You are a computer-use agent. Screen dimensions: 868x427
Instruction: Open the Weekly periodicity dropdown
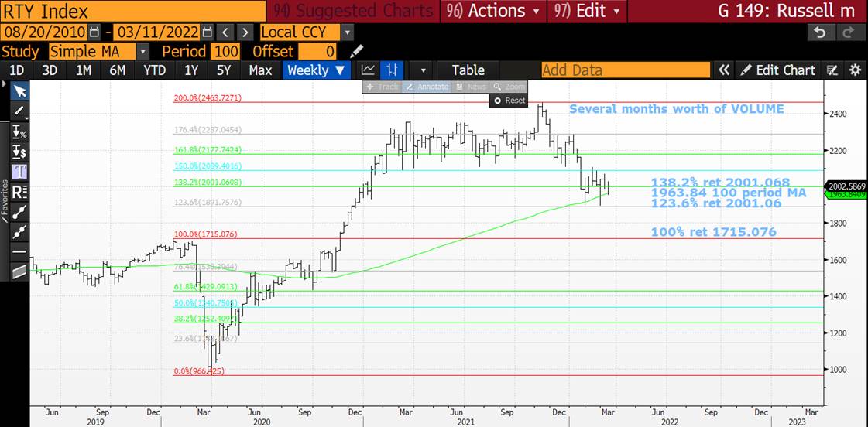(x=316, y=70)
